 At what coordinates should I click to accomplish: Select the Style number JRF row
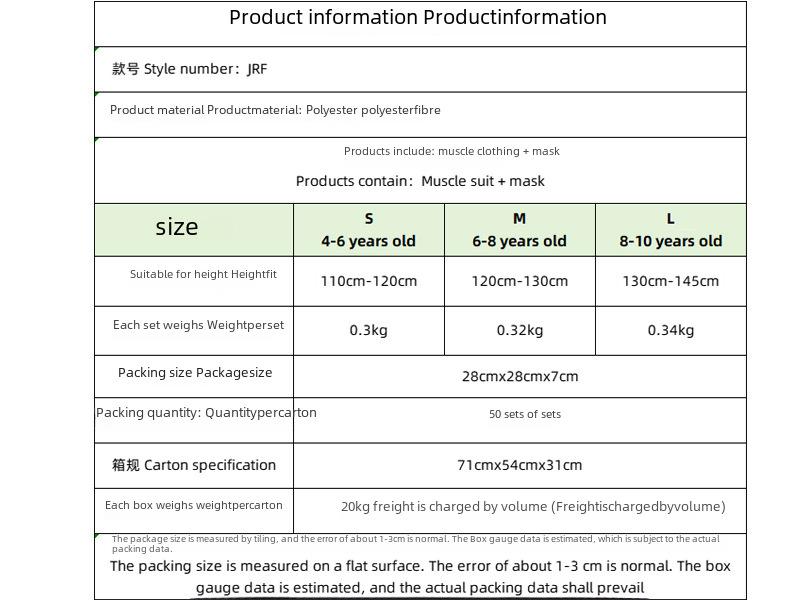(420, 69)
